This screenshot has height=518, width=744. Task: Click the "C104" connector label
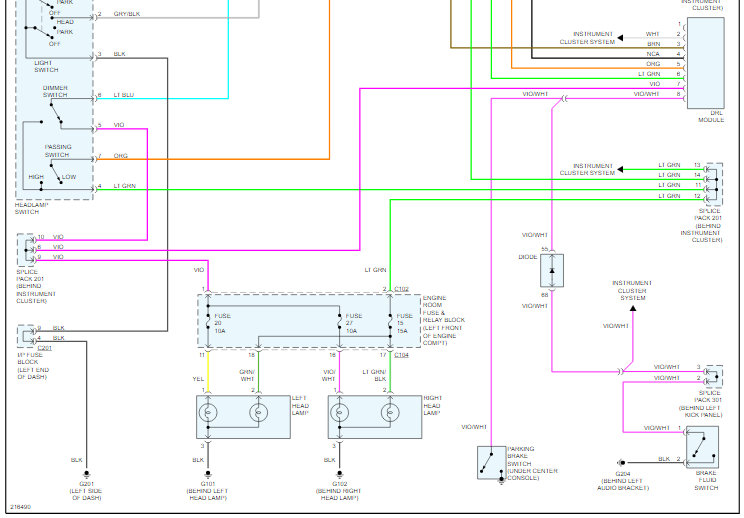401,354
